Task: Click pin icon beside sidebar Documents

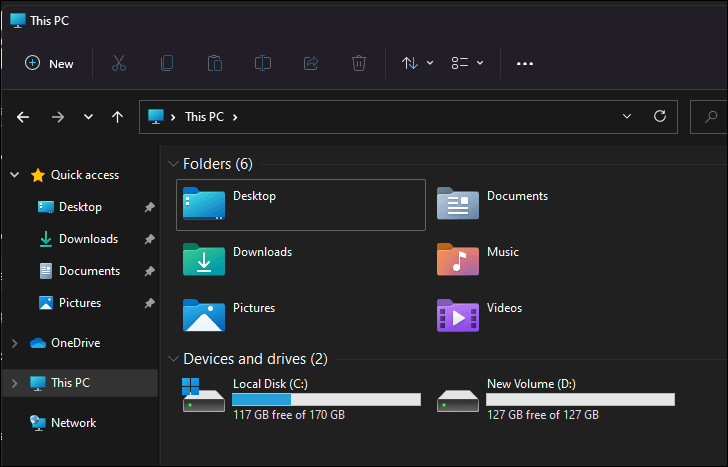Action: [150, 271]
